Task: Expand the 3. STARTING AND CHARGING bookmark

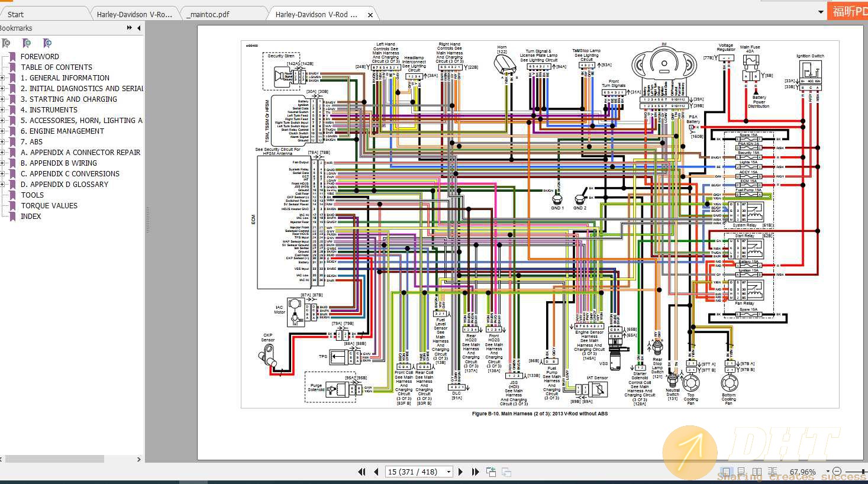Action: point(2,99)
